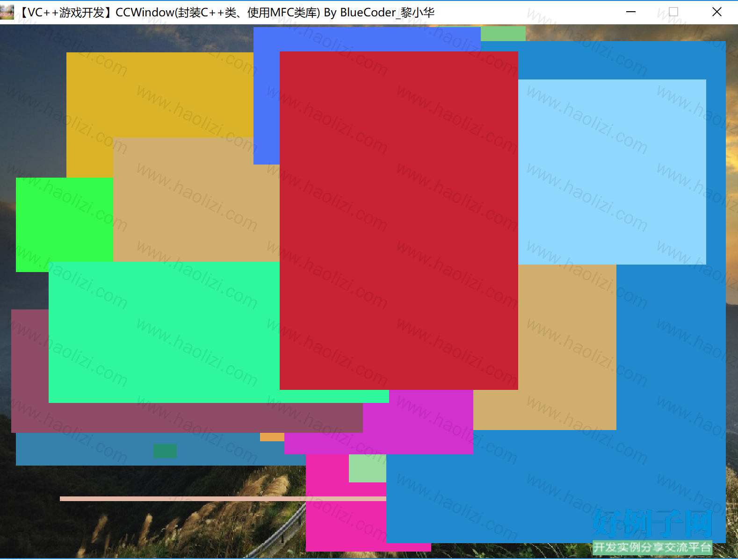Click the window title text starting with VC++
738x560 pixels.
(x=226, y=13)
